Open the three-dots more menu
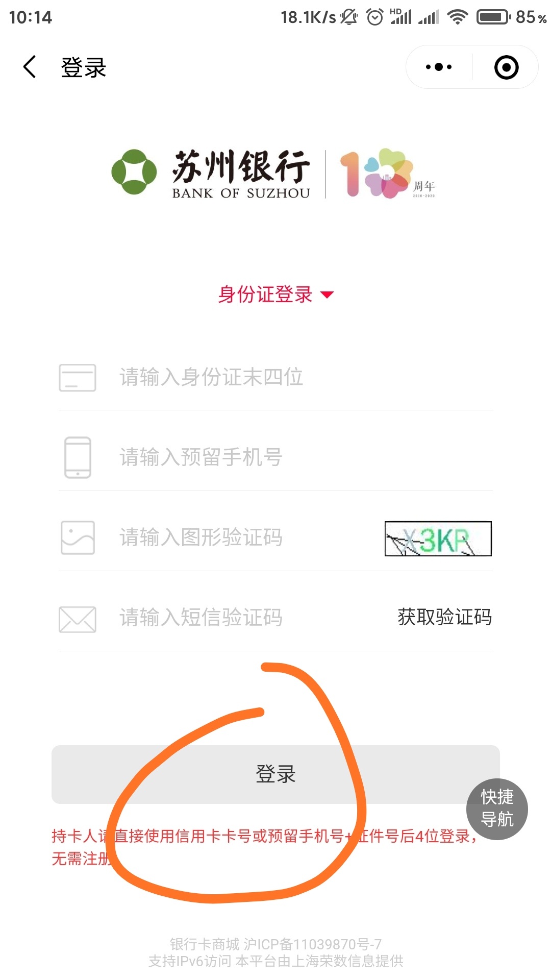 coord(439,67)
